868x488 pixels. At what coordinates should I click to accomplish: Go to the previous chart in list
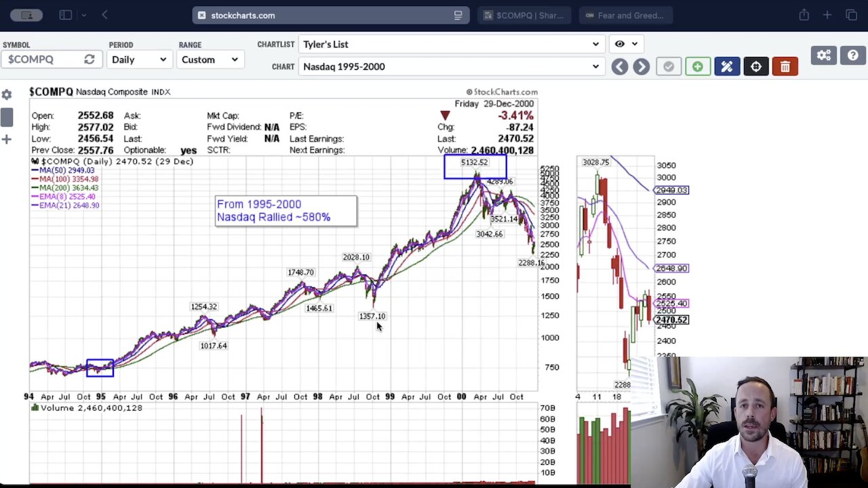pos(619,66)
